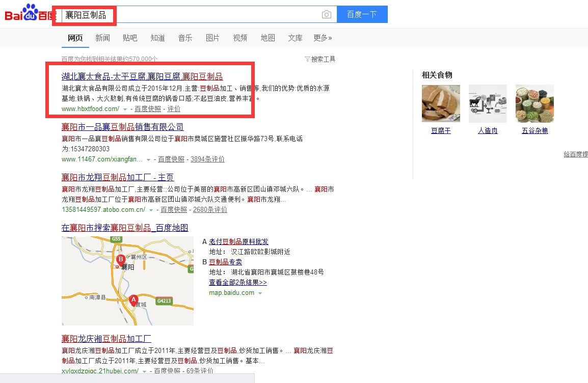Open result 湖北襄太食品-太平豆腐
Image resolution: width=588 pixels, height=383 pixels.
(x=142, y=76)
